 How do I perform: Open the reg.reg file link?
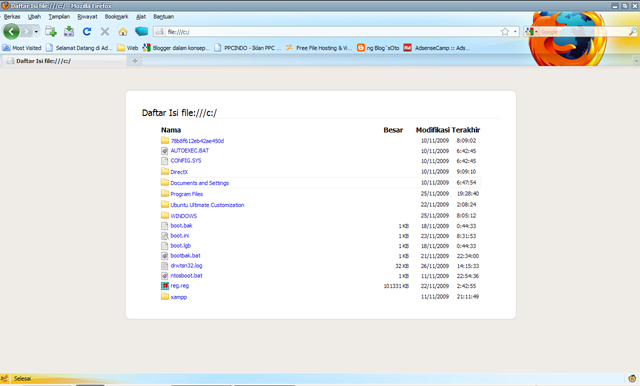point(180,286)
